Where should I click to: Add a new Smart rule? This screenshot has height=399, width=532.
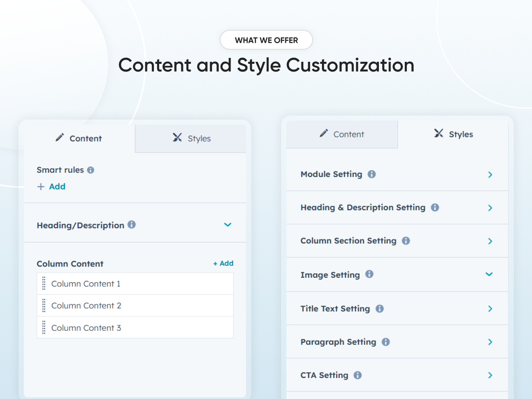tap(51, 186)
